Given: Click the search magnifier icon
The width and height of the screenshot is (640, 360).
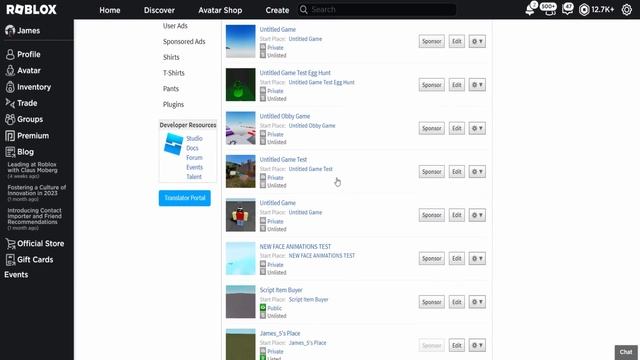Looking at the screenshot, I should (303, 9).
